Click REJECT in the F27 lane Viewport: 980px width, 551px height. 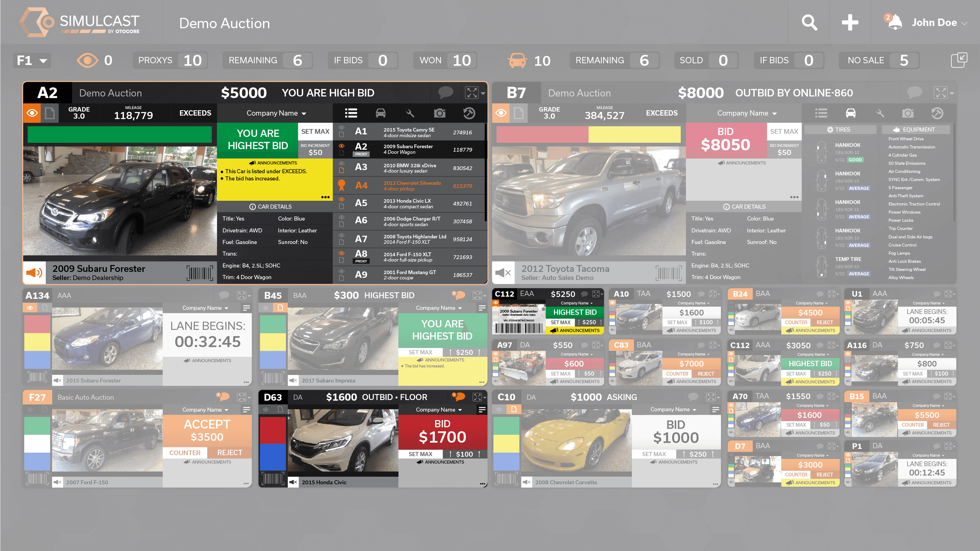[230, 452]
